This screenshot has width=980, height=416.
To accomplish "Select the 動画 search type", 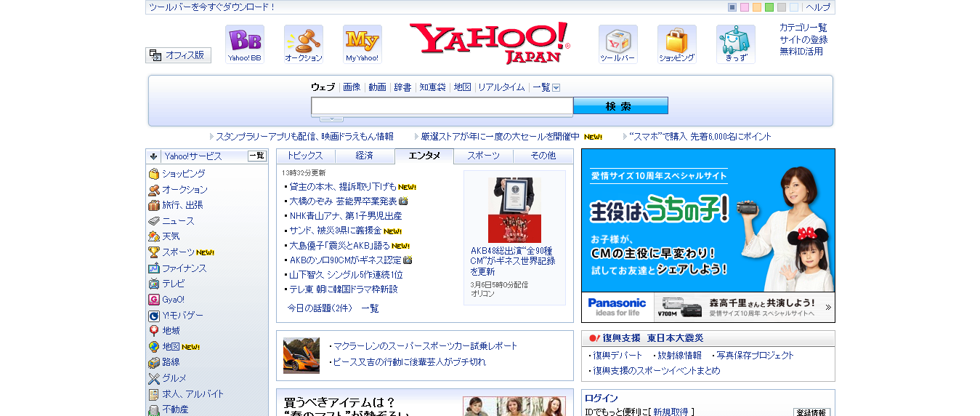I will click(x=377, y=87).
